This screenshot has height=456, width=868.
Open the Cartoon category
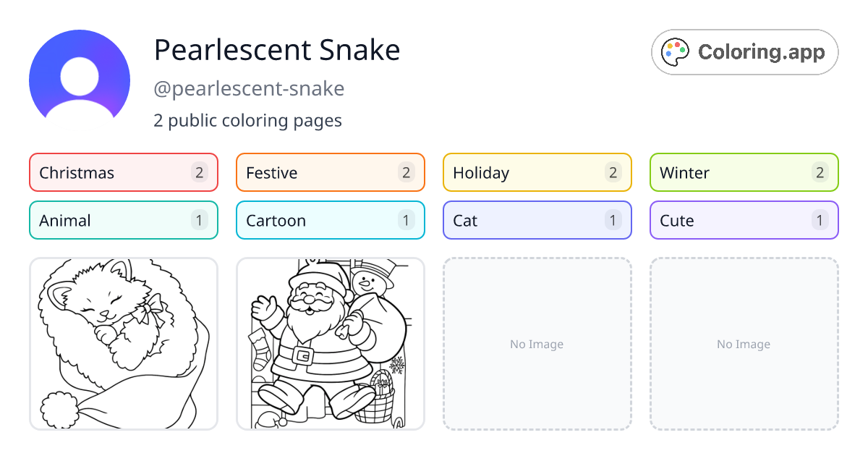330,220
